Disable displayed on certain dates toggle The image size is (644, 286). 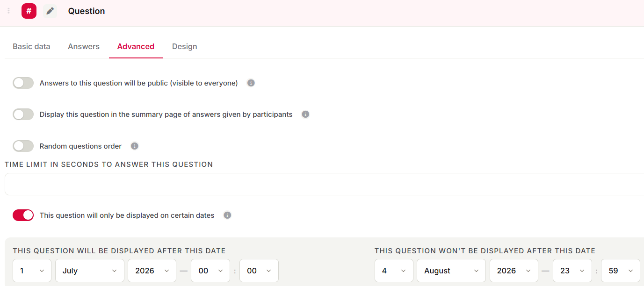(23, 215)
